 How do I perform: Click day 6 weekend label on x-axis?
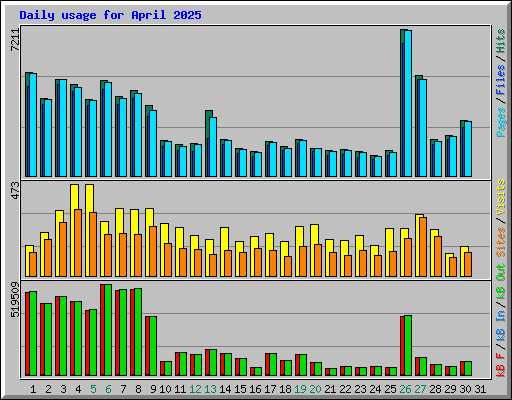click(108, 389)
